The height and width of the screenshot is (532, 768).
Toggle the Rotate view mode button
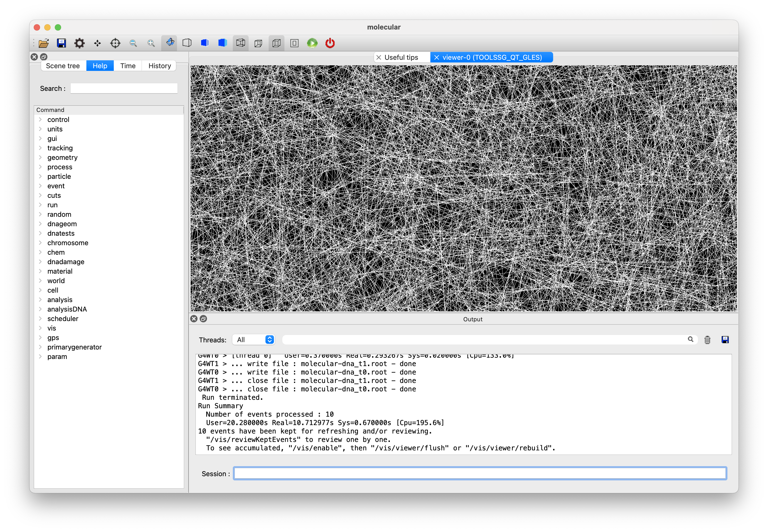pyautogui.click(x=170, y=43)
